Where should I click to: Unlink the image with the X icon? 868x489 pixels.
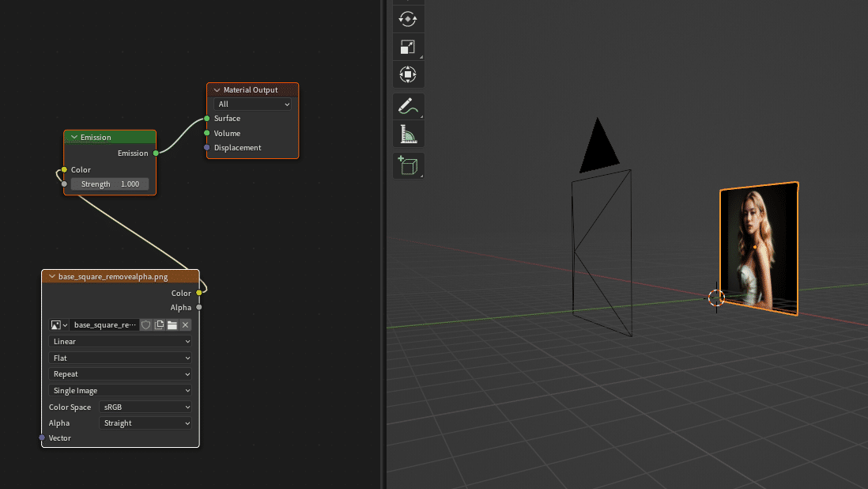pyautogui.click(x=185, y=324)
